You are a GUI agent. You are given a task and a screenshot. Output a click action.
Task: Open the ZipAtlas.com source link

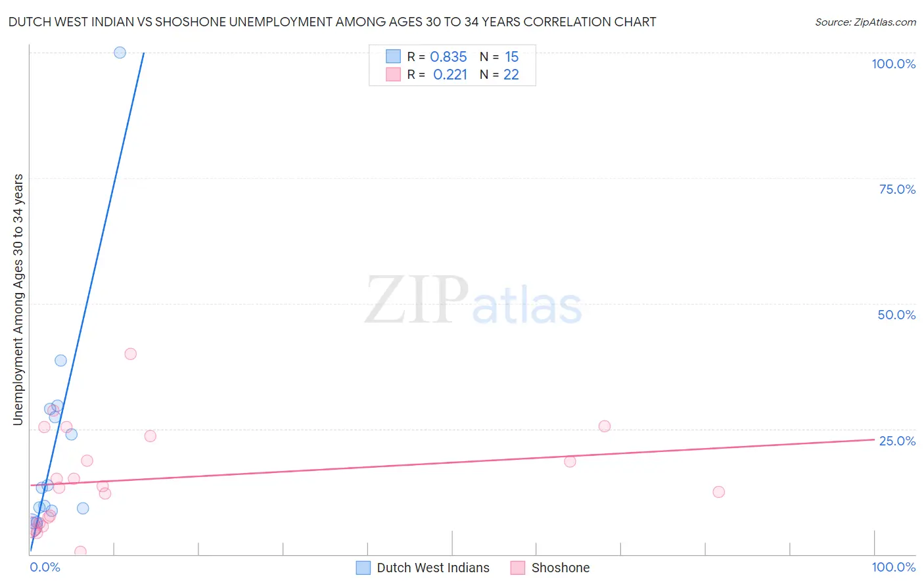(x=866, y=22)
